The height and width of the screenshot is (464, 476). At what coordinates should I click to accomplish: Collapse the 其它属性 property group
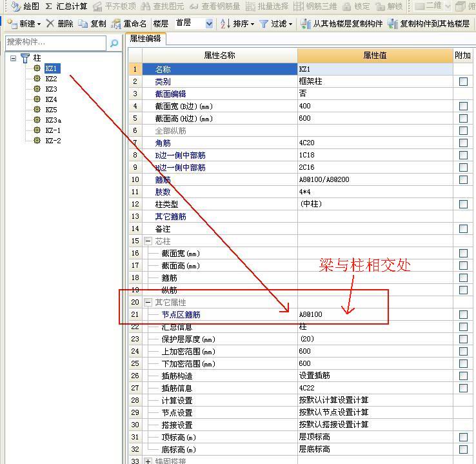[x=148, y=302]
